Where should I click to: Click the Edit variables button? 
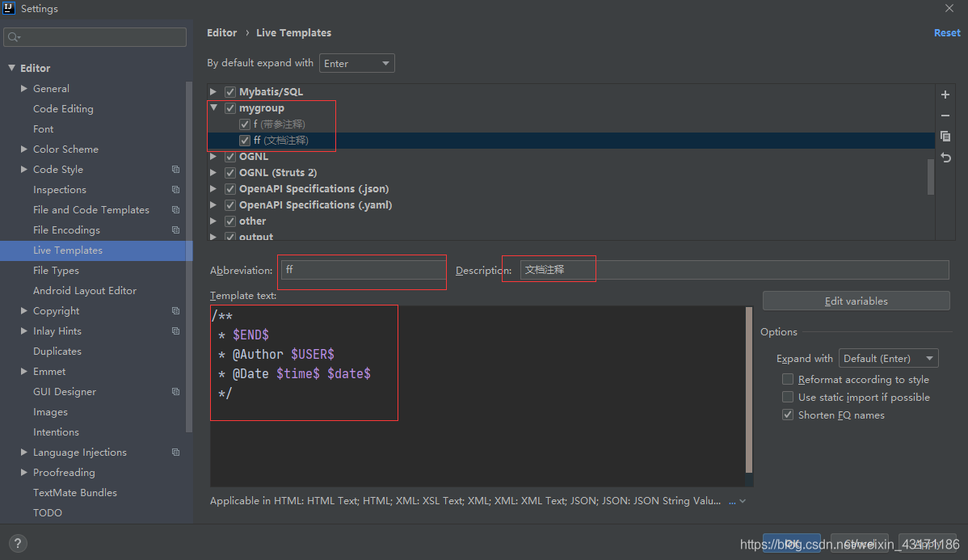[x=856, y=301]
